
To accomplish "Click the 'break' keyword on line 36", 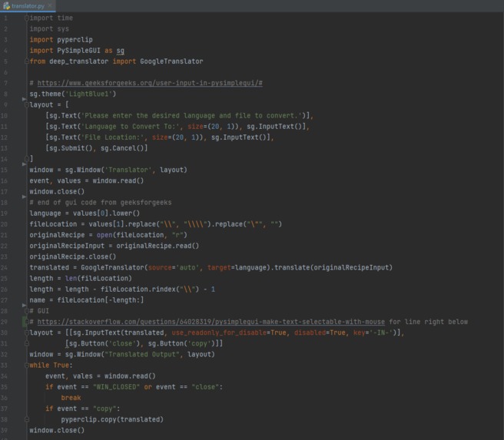I will click(x=71, y=398).
